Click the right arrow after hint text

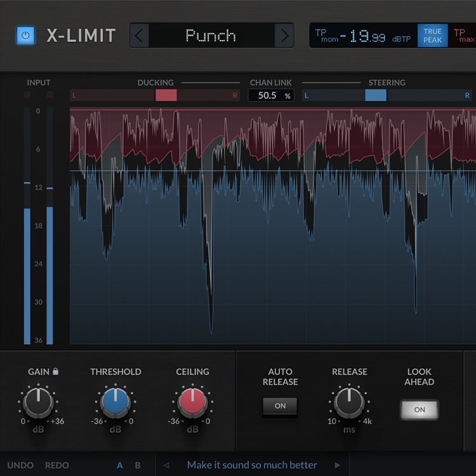[338, 465]
